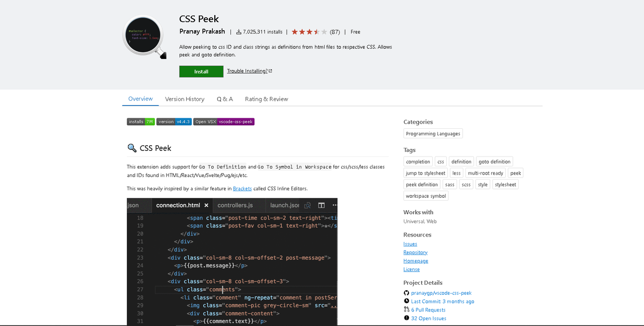Screen dimensions: 644x326
Task: Select the less tag
Action: click(456, 173)
